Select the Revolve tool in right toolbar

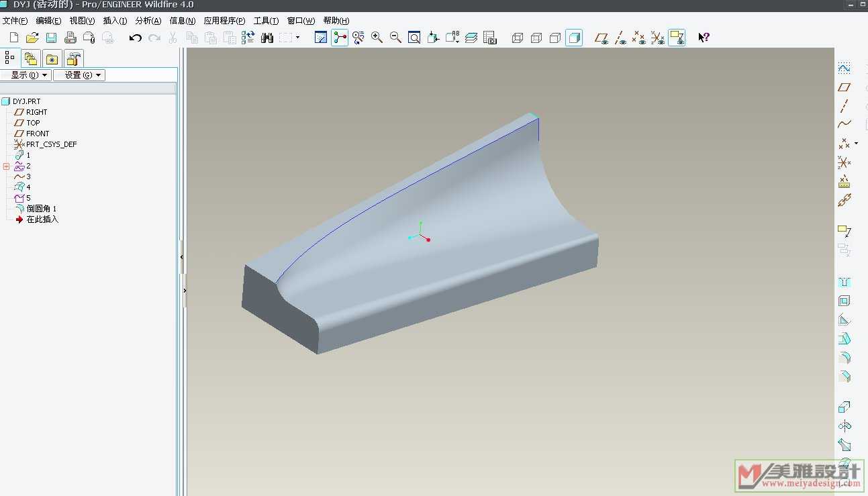click(x=845, y=426)
